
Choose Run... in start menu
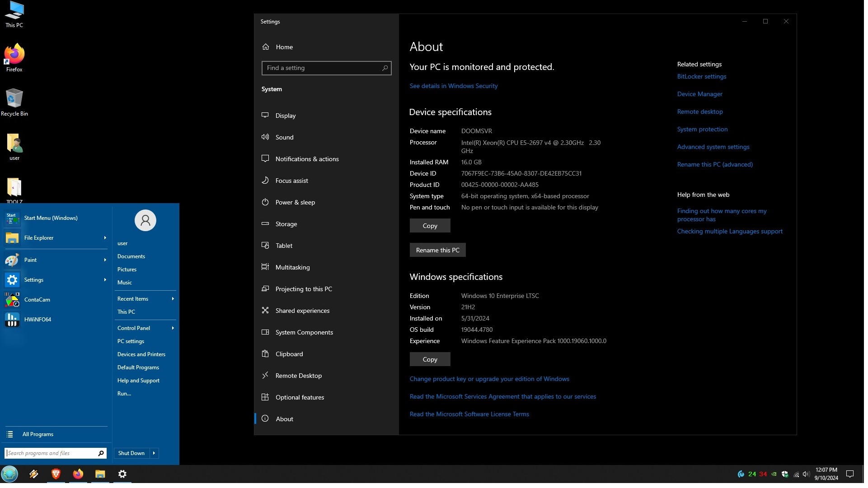(124, 393)
